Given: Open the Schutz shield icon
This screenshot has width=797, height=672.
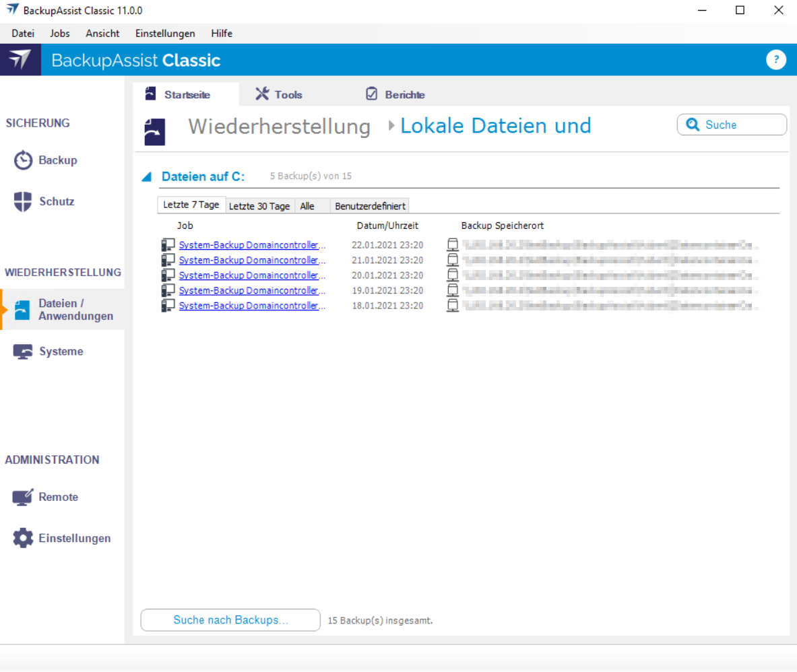Looking at the screenshot, I should click(x=23, y=202).
